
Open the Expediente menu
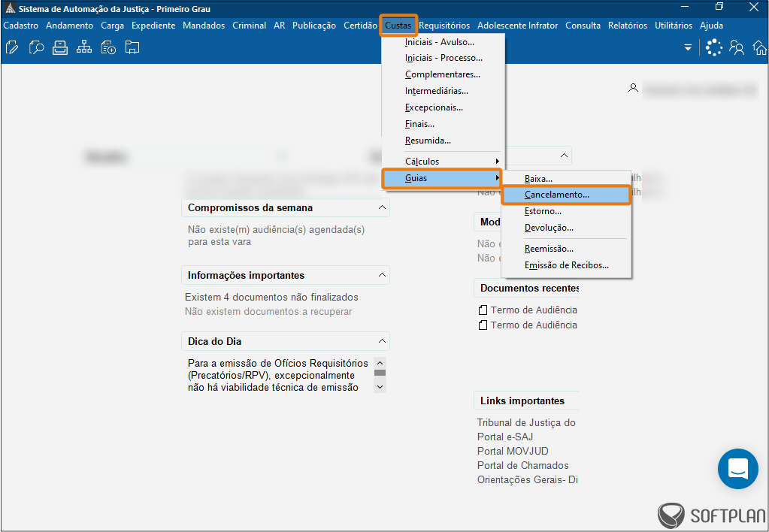coord(153,26)
